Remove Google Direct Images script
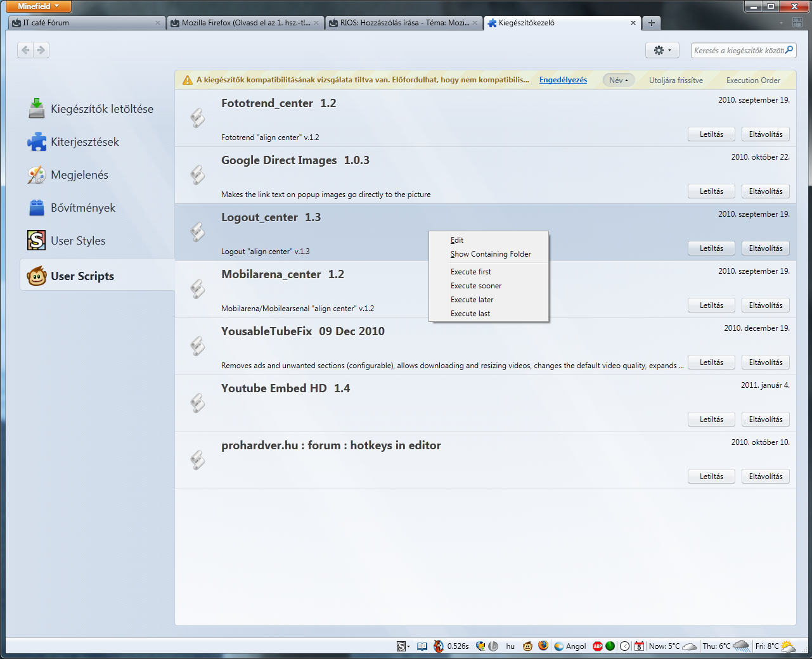 [766, 191]
